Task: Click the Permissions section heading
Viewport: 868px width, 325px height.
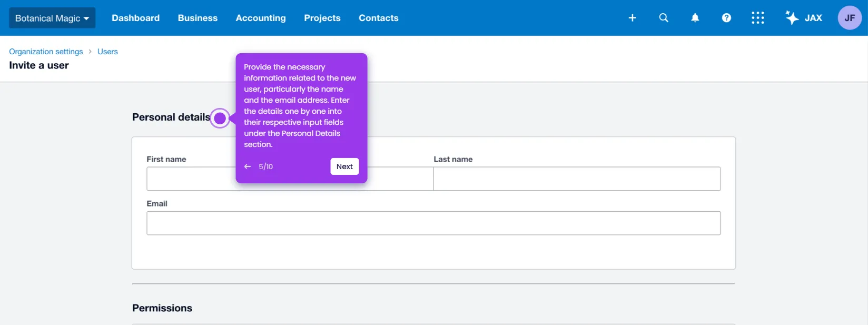Action: [162, 308]
